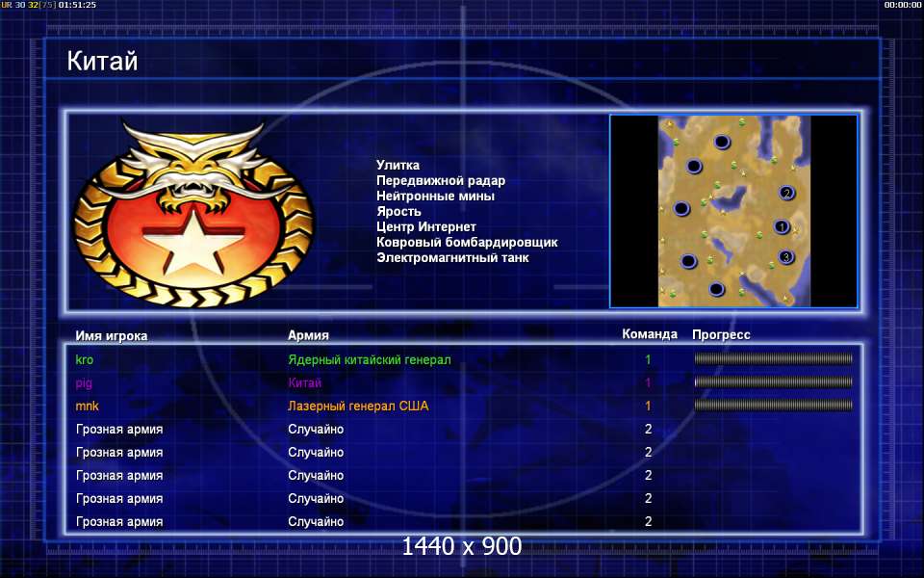Click the Нейтронные мины entry
The image size is (924, 578).
tap(435, 196)
